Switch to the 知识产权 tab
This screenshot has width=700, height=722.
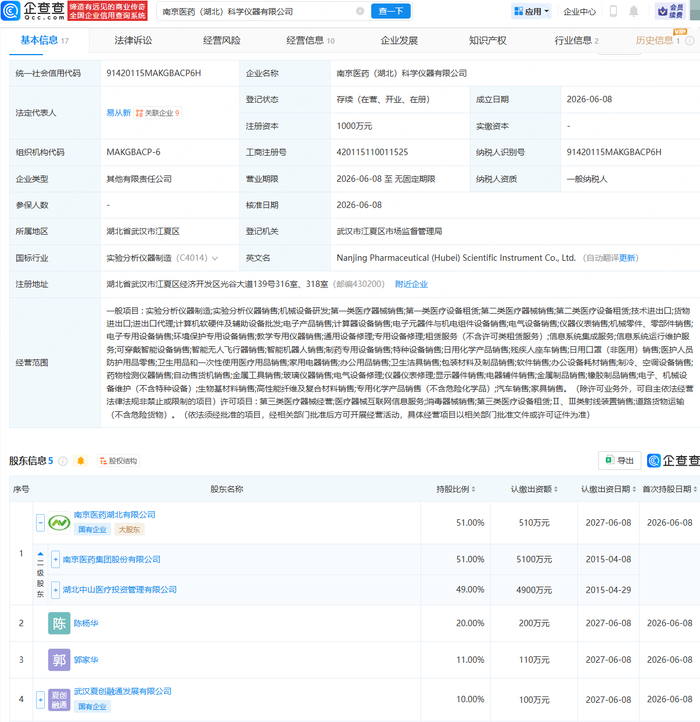click(x=487, y=41)
